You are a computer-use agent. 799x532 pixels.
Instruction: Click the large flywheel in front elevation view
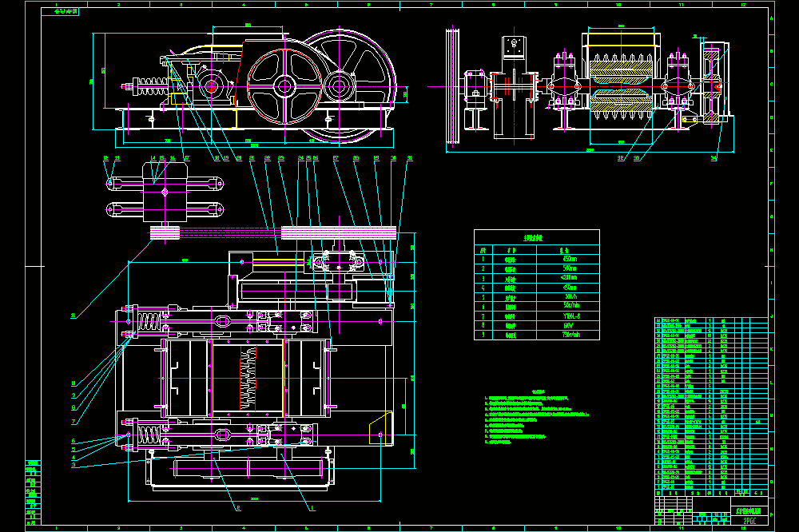pos(340,85)
